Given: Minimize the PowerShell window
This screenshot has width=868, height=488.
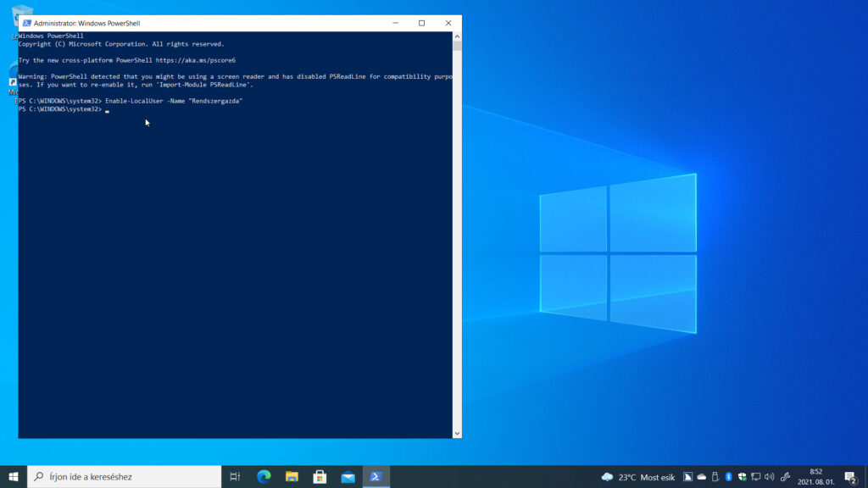Looking at the screenshot, I should point(395,23).
